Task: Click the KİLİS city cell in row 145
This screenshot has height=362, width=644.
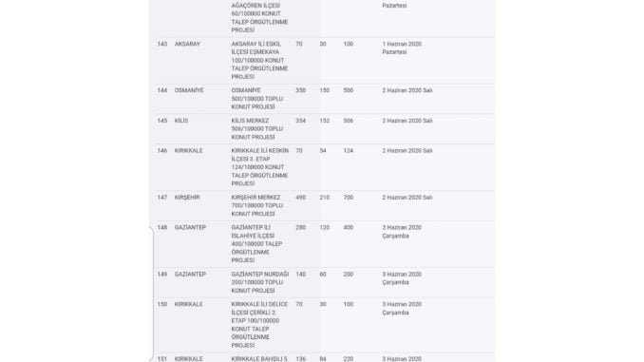Action: click(x=181, y=121)
